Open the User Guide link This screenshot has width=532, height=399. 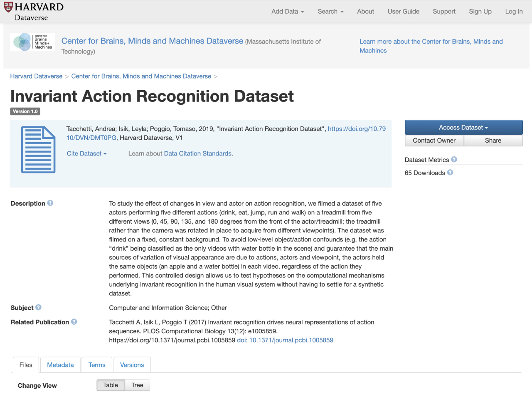(403, 12)
